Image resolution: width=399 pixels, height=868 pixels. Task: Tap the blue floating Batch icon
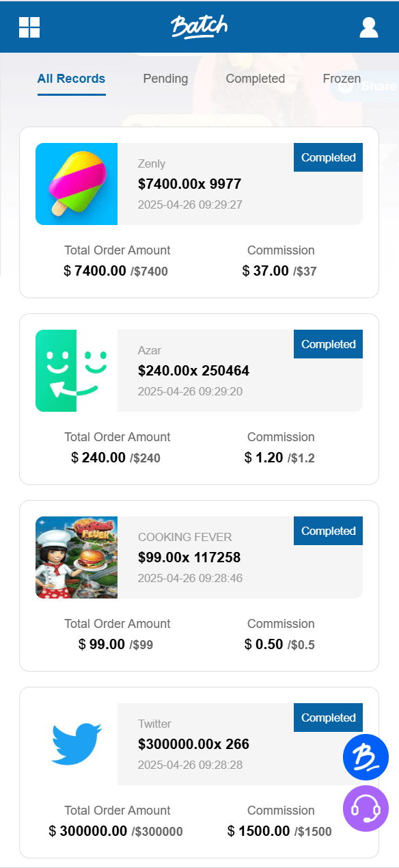pos(366,757)
